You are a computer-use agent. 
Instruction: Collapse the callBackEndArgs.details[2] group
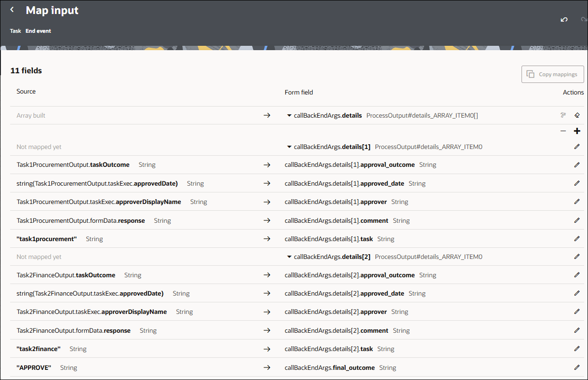pyautogui.click(x=289, y=257)
